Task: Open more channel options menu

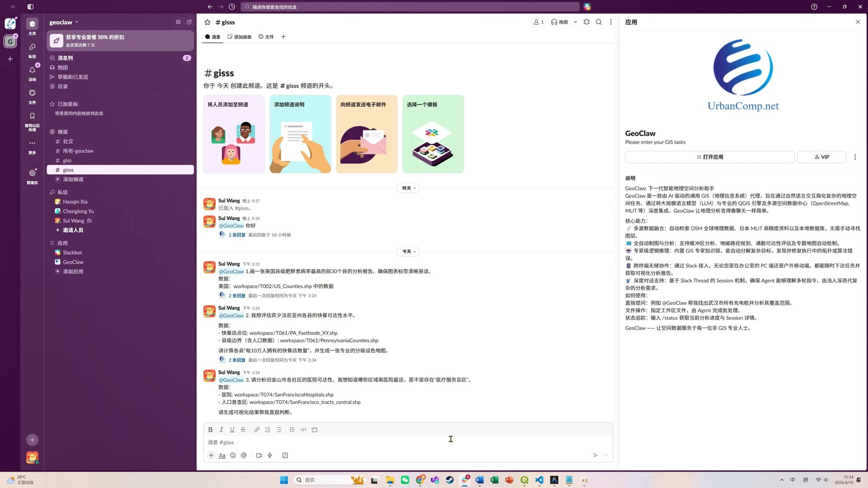Action: (x=611, y=22)
